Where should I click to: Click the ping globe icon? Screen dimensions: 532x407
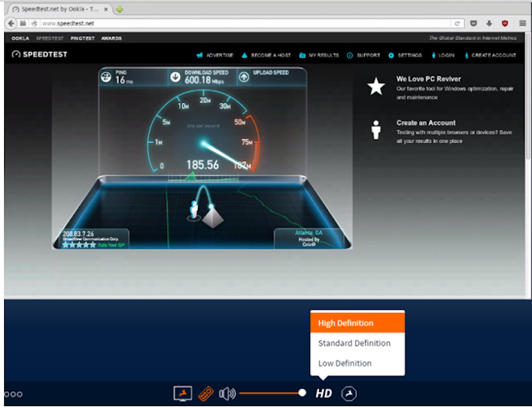pos(106,77)
